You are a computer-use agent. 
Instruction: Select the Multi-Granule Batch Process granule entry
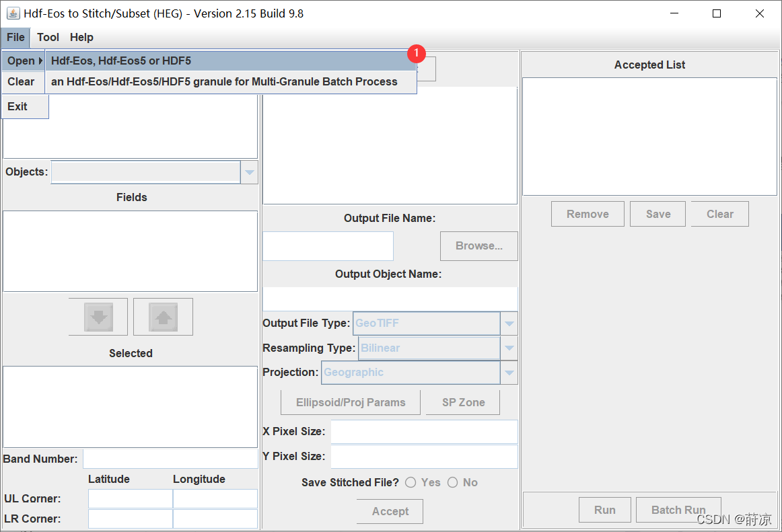coord(231,82)
